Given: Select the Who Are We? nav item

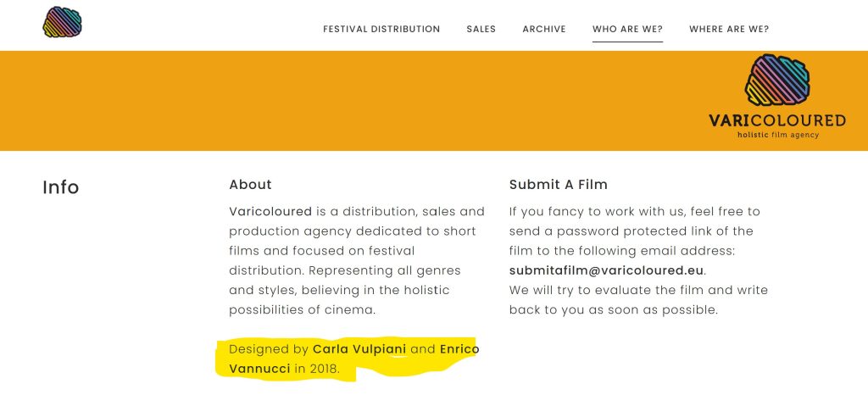Looking at the screenshot, I should pos(627,29).
